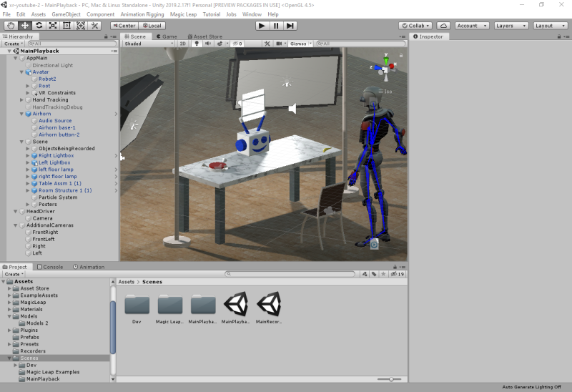Open the Magic Leap menu

[183, 14]
